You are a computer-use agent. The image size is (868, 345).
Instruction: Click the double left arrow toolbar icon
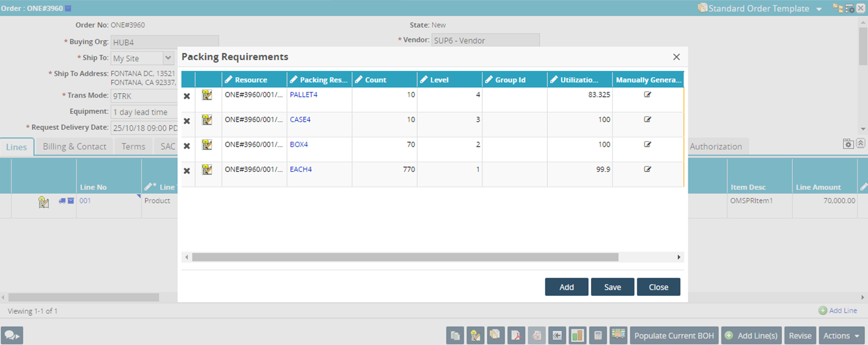(x=557, y=335)
